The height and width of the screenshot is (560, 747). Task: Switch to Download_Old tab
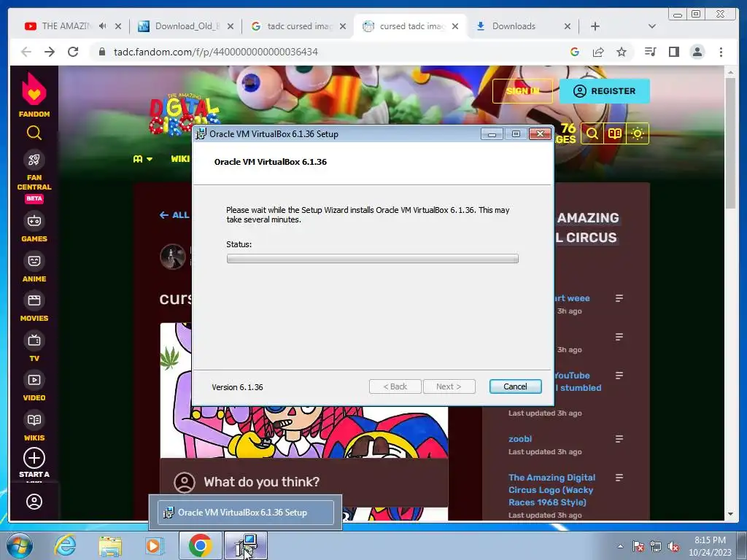click(x=187, y=26)
